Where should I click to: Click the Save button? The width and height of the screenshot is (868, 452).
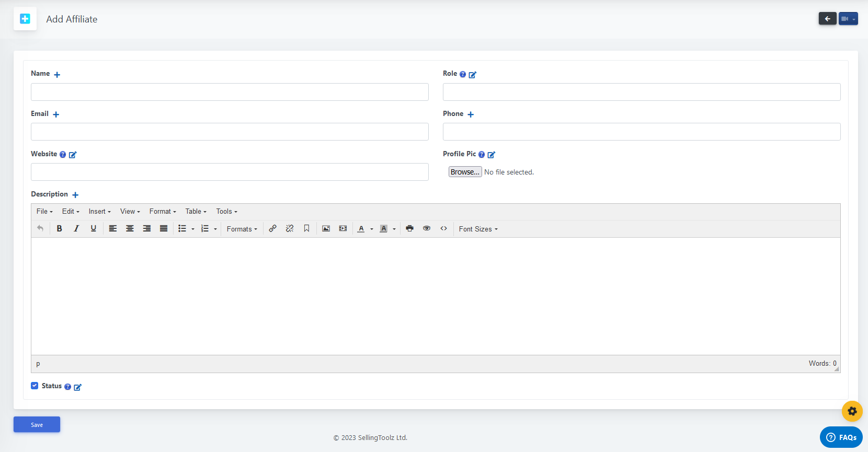pos(37,424)
